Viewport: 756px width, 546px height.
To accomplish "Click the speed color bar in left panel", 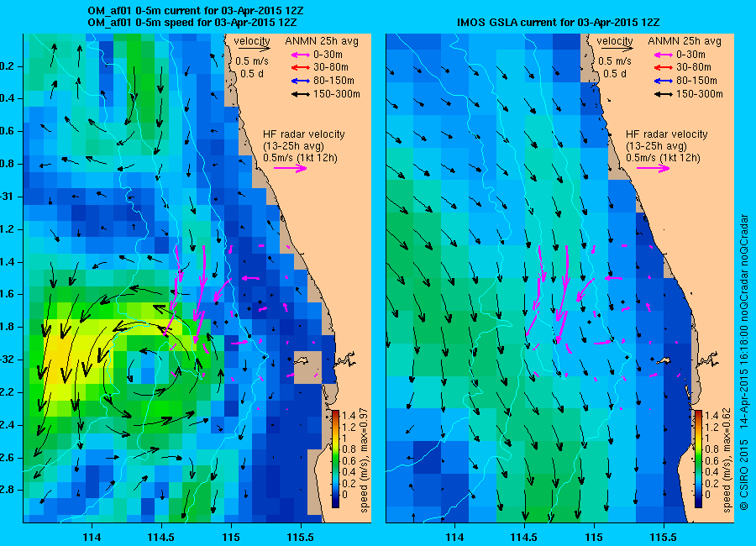I will [335, 459].
